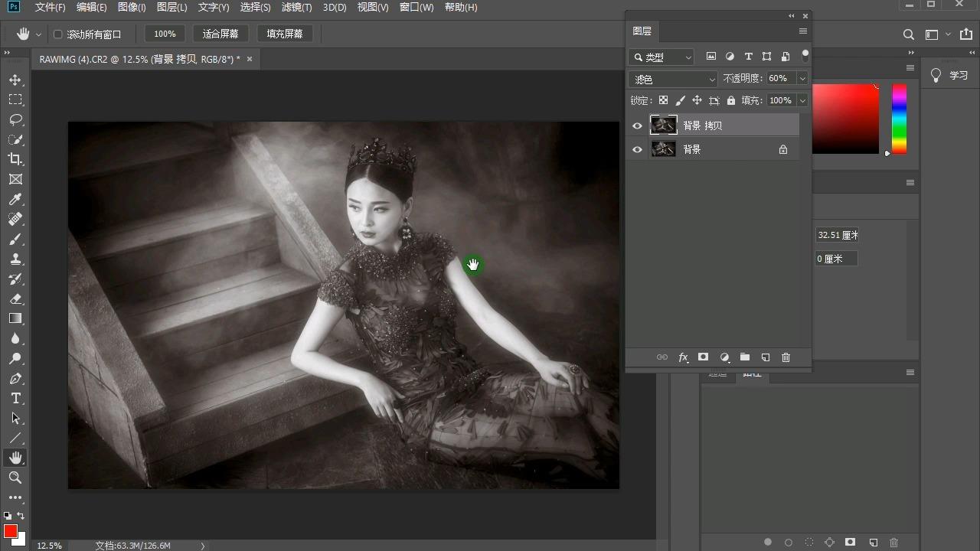The width and height of the screenshot is (980, 551).
Task: Enable the 滚动所有窗口 checkbox
Action: 57,34
